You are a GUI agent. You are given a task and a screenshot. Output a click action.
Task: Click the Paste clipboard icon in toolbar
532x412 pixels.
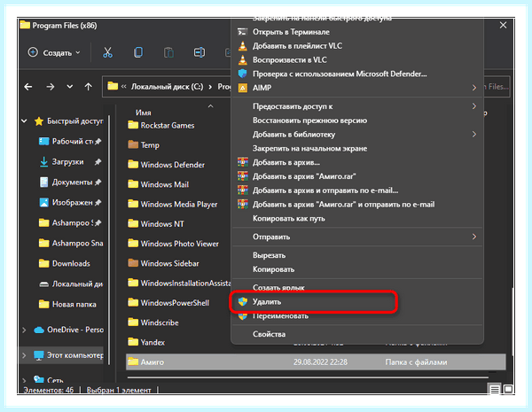168,52
